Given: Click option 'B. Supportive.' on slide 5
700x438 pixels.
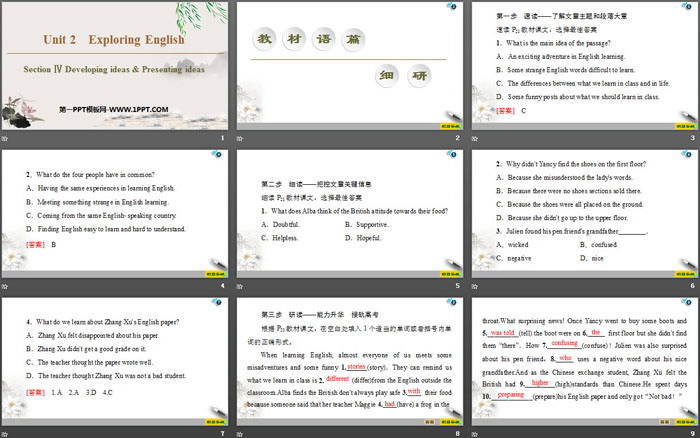Looking at the screenshot, I should coord(367,225).
